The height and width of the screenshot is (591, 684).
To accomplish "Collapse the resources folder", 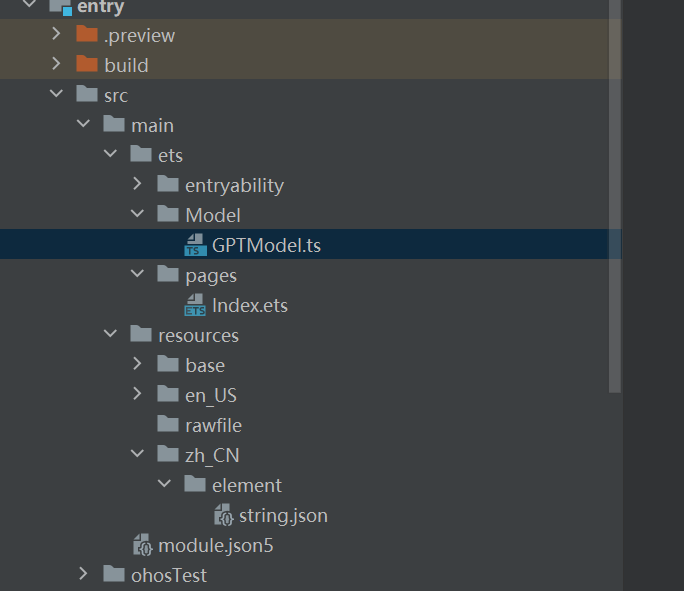I will click(x=110, y=334).
